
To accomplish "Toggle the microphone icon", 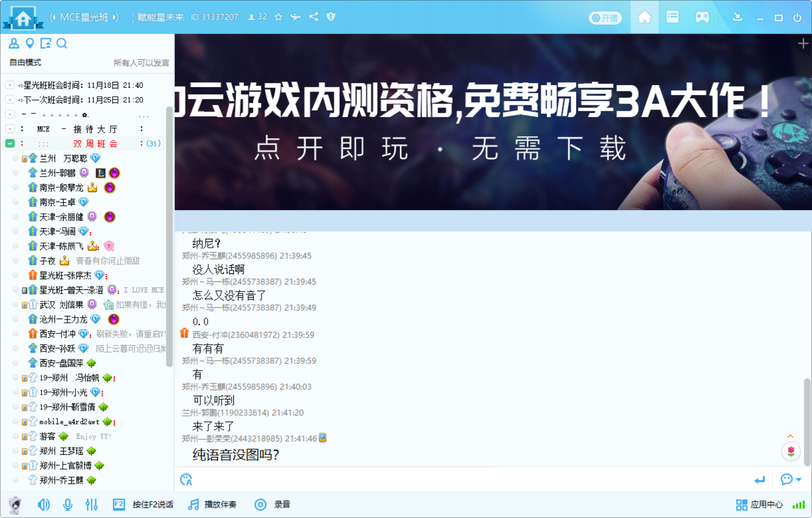I will (x=67, y=504).
